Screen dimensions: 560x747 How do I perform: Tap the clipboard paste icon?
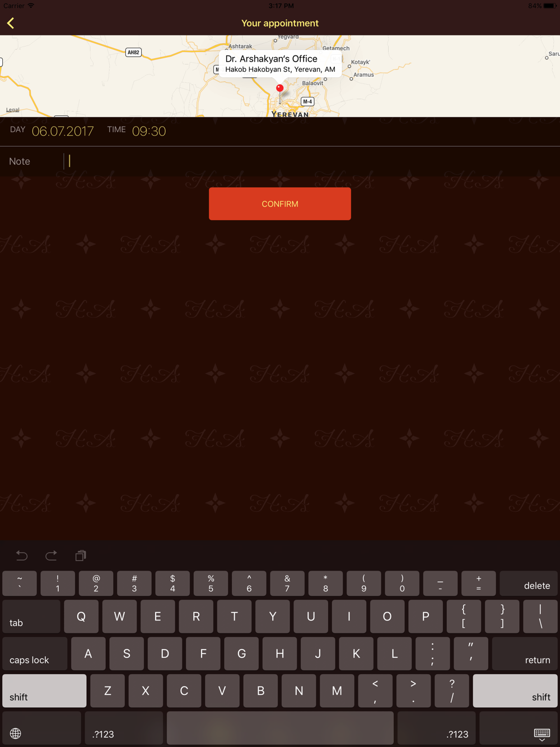coord(81,555)
